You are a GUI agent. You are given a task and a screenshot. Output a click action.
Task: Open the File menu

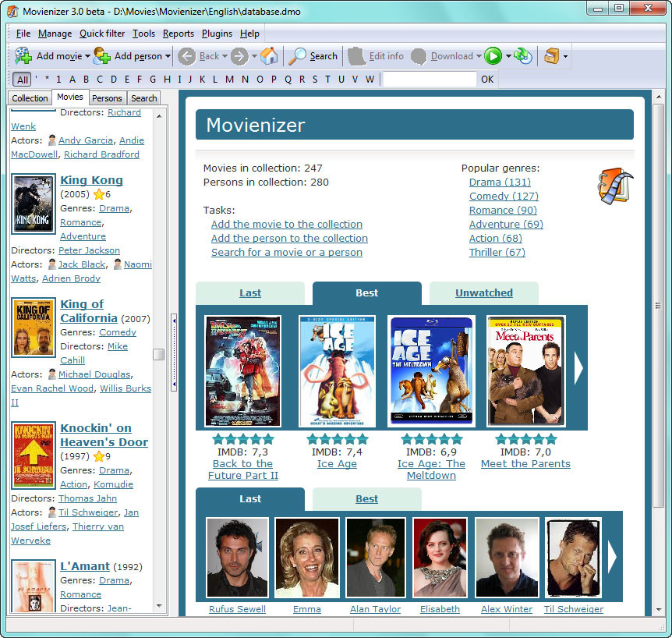pyautogui.click(x=23, y=34)
